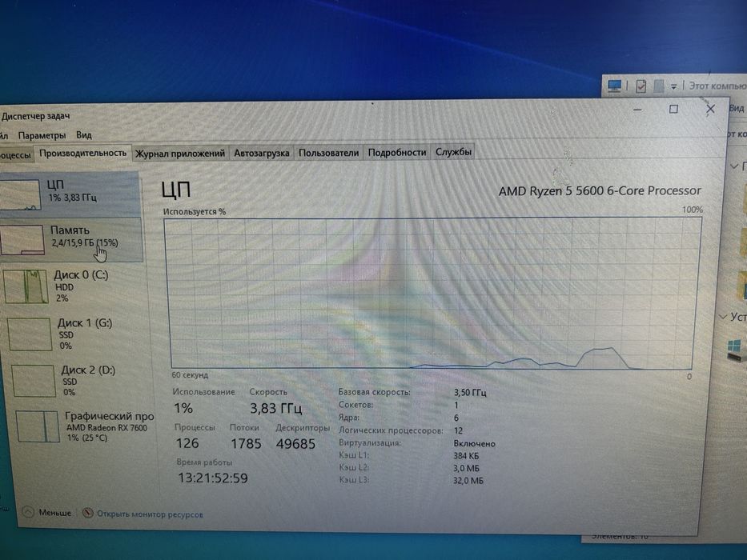
Task: Open the Вид tab in Explorer window
Action: click(x=736, y=109)
